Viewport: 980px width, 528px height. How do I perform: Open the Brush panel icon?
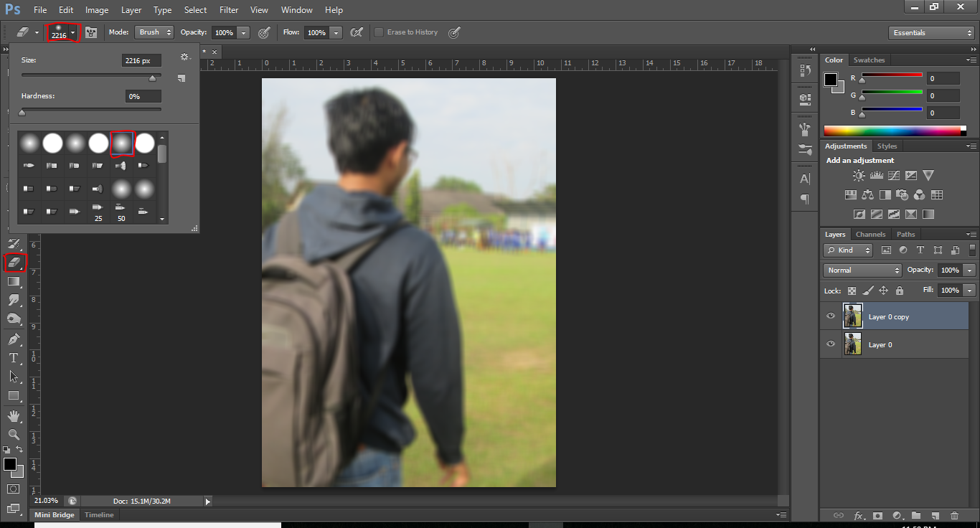click(805, 129)
